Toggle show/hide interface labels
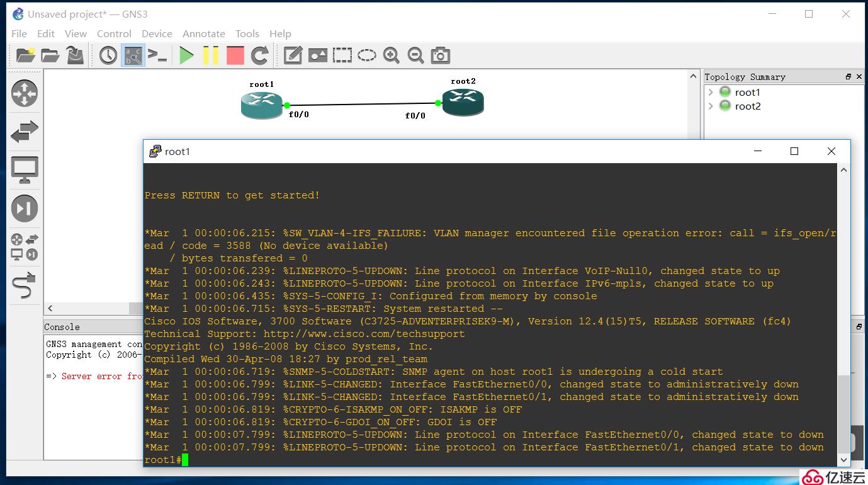The height and width of the screenshot is (485, 868). click(x=133, y=55)
